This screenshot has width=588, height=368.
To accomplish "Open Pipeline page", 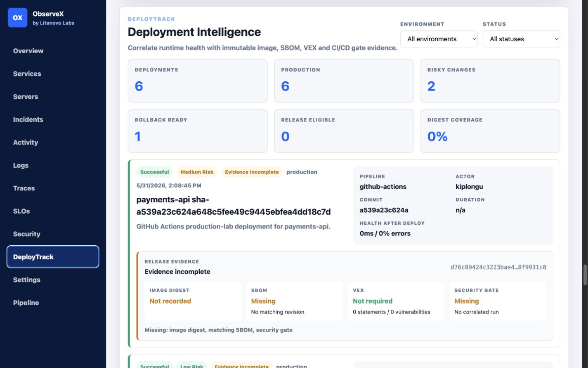I will point(26,303).
